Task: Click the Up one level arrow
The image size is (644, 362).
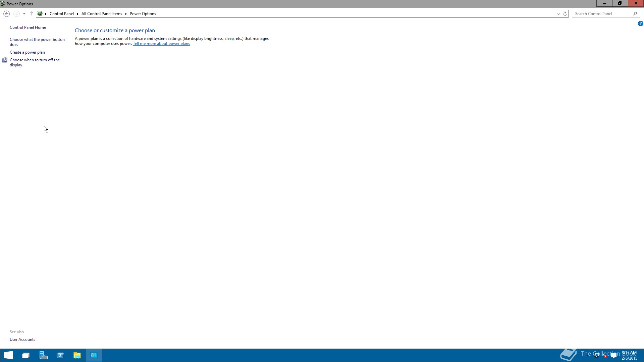Action: pyautogui.click(x=32, y=14)
